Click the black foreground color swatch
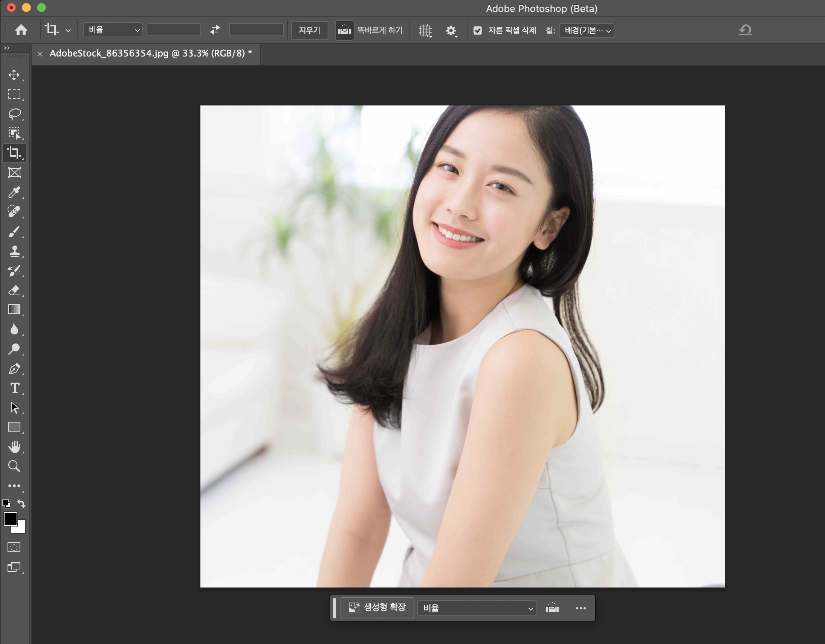 [10, 519]
